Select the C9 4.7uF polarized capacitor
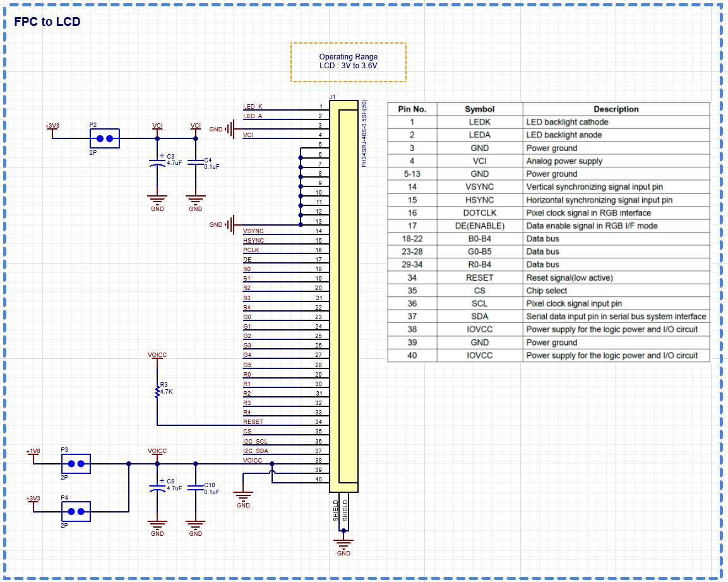Viewport: 728px width, 582px height. (156, 487)
